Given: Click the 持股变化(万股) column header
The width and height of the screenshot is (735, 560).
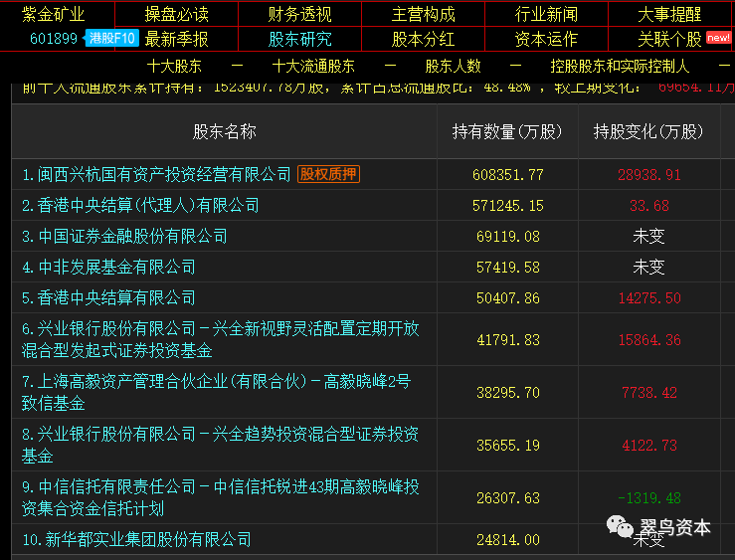Looking at the screenshot, I should pyautogui.click(x=648, y=131).
